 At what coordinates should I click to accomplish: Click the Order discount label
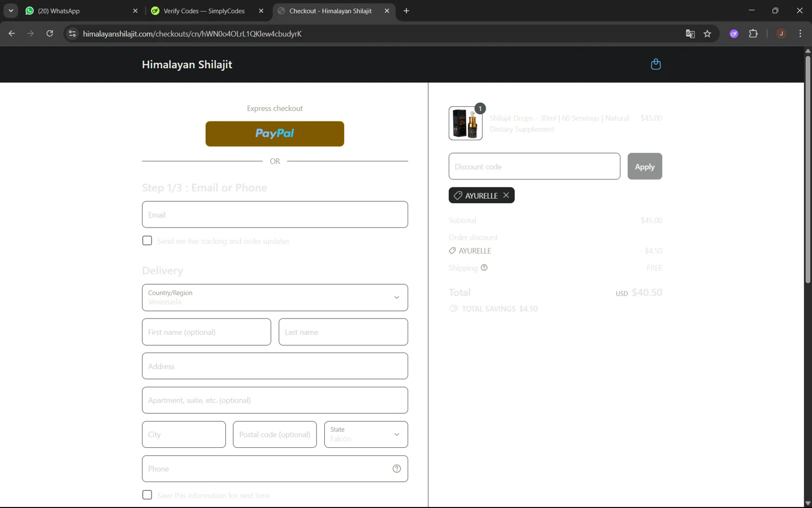tap(473, 237)
